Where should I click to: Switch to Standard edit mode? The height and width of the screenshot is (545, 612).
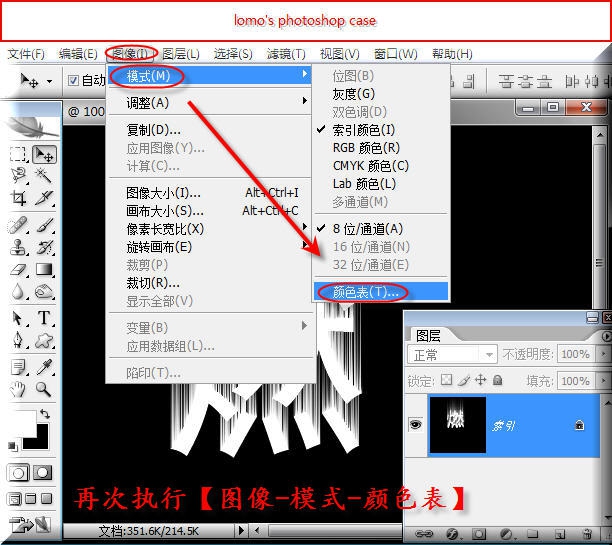(18, 473)
